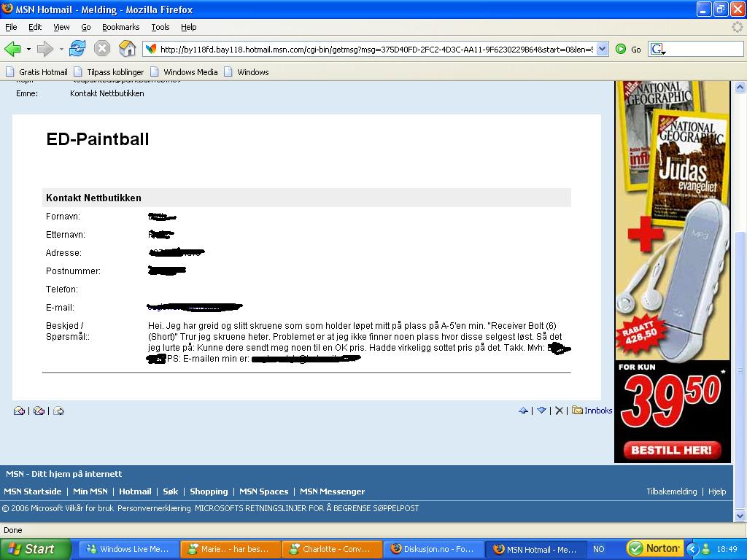Click the MSN butterfly icon in address bar
747x560 pixels.
click(151, 49)
